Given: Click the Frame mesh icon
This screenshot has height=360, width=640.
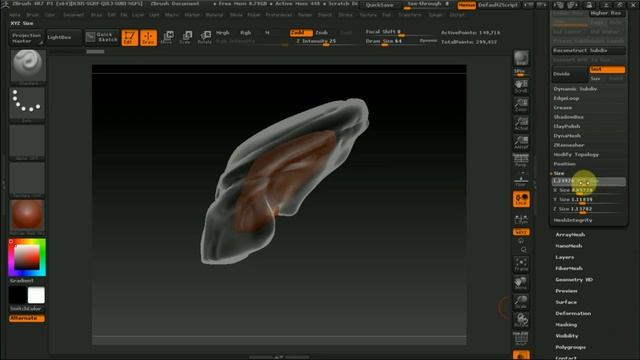Looking at the screenshot, I should (521, 264).
